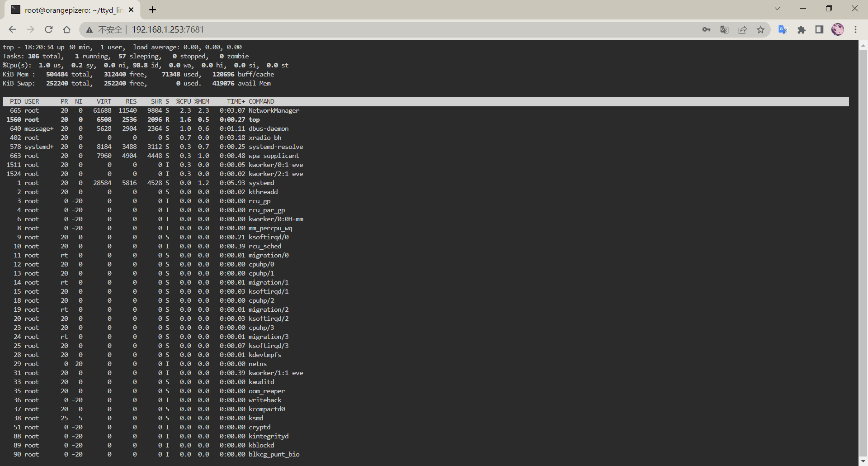Open the Chrome three-dot menu
Screen dimensions: 868x466
(x=855, y=29)
